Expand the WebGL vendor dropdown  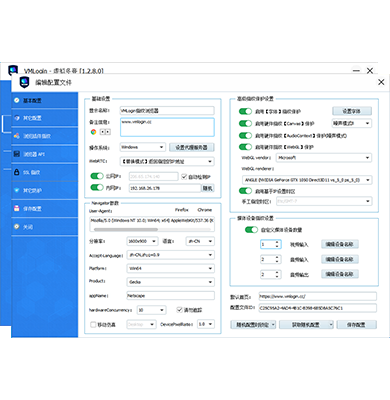(x=324, y=158)
